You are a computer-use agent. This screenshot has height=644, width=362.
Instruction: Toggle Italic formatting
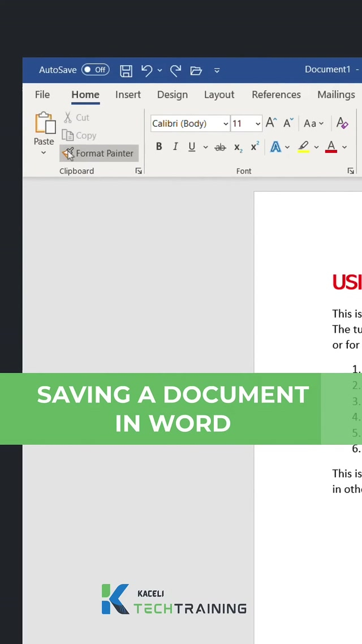[175, 147]
